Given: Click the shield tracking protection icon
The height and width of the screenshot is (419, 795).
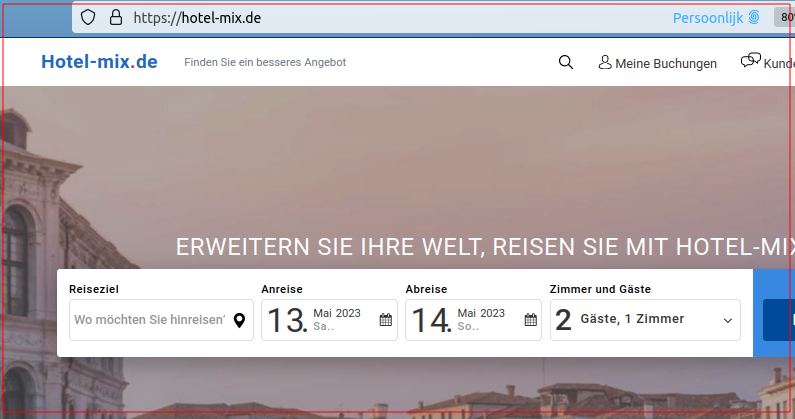Looking at the screenshot, I should pos(88,18).
